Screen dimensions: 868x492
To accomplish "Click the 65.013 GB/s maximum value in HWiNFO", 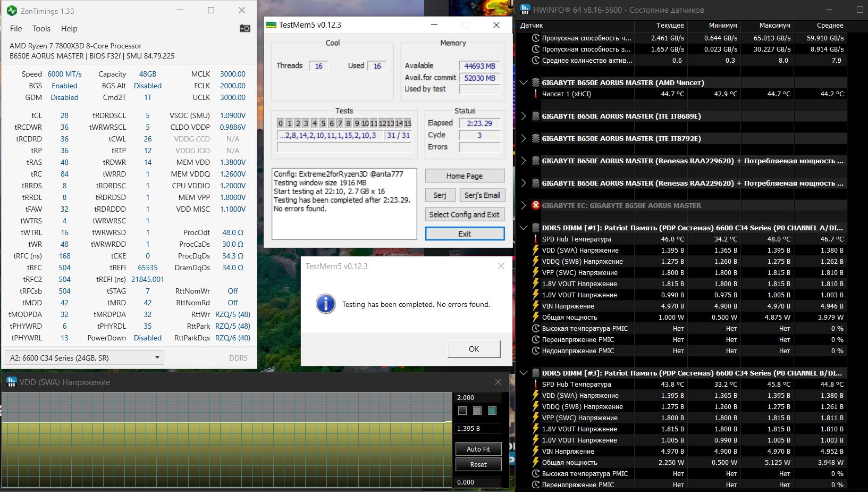I will (x=772, y=38).
